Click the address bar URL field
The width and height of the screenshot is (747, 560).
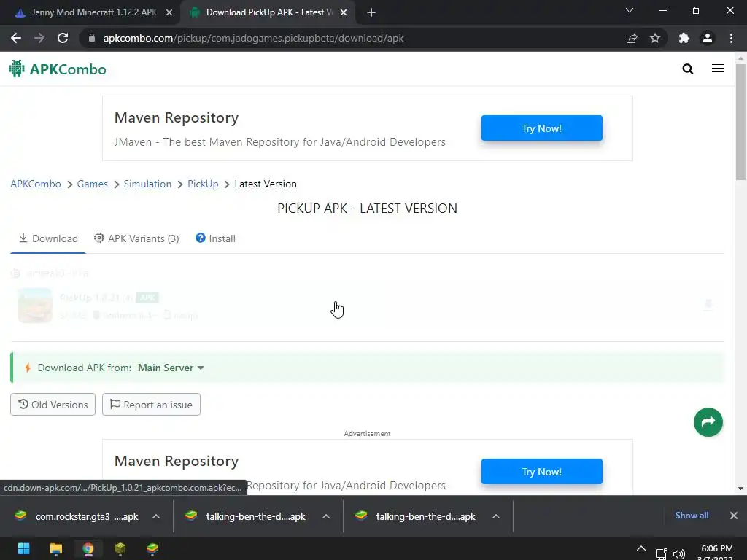pos(352,38)
